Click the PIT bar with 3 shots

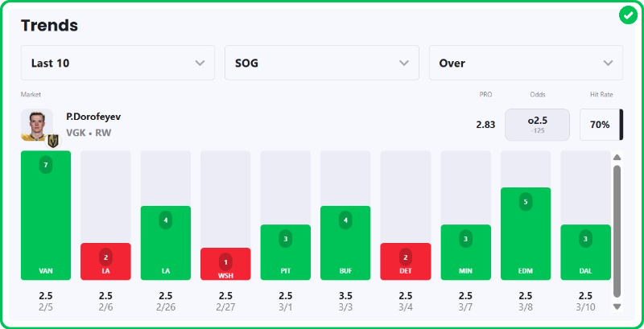coord(286,252)
